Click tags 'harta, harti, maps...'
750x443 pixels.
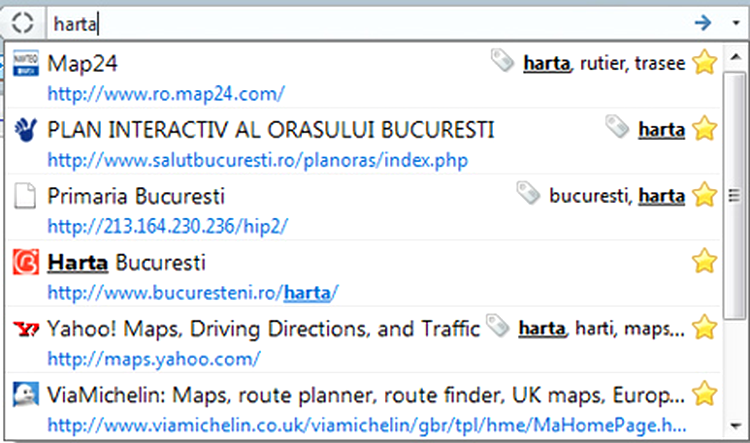(x=602, y=329)
